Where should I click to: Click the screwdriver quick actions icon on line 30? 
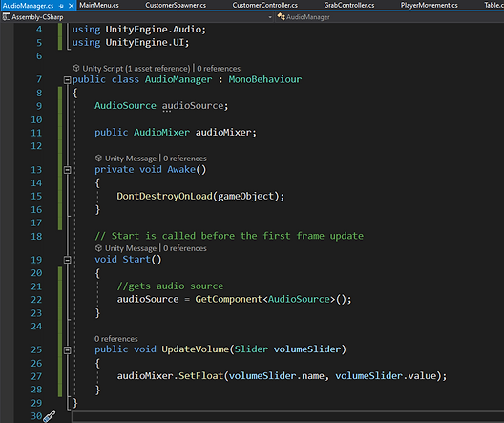50,416
